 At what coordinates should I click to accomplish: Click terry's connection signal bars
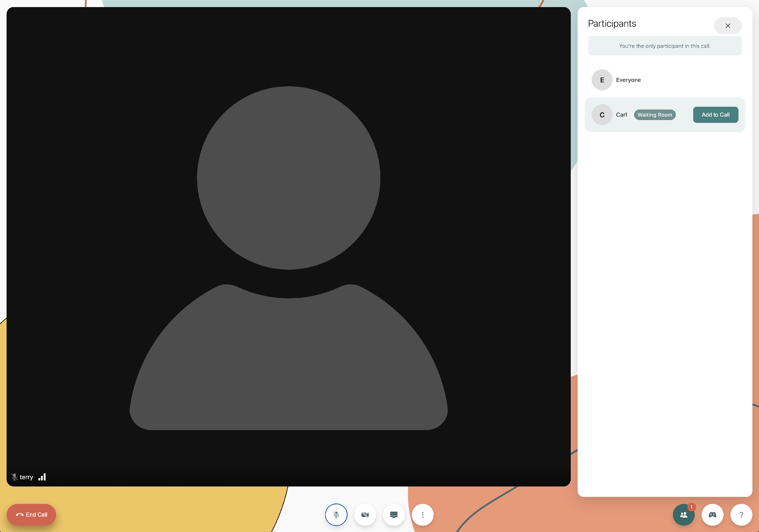[42, 477]
